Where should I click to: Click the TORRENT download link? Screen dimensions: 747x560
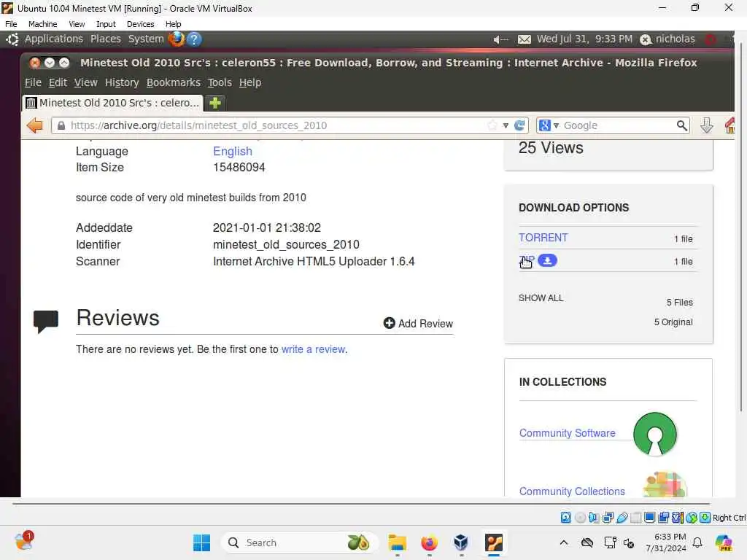point(543,237)
